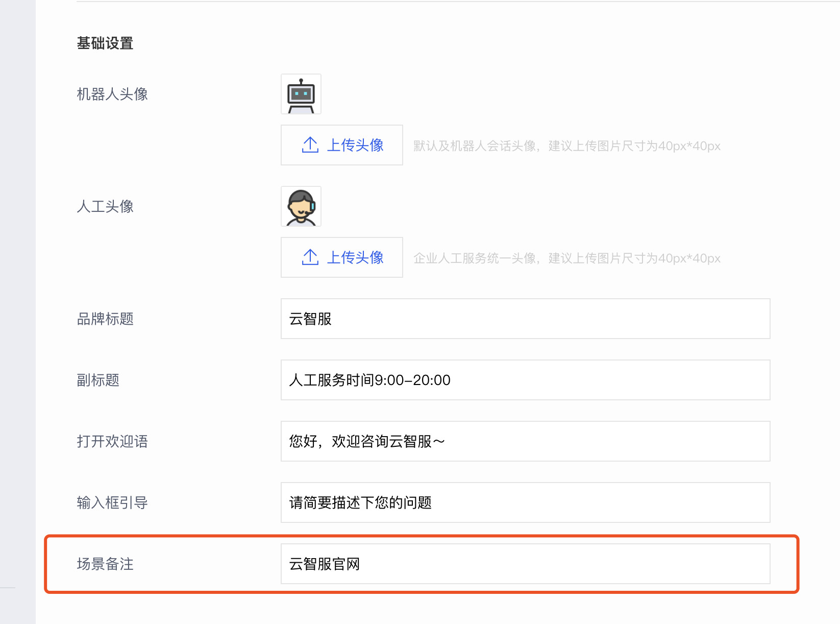840x624 pixels.
Task: Upload avatar for 人工头像
Action: tap(342, 257)
